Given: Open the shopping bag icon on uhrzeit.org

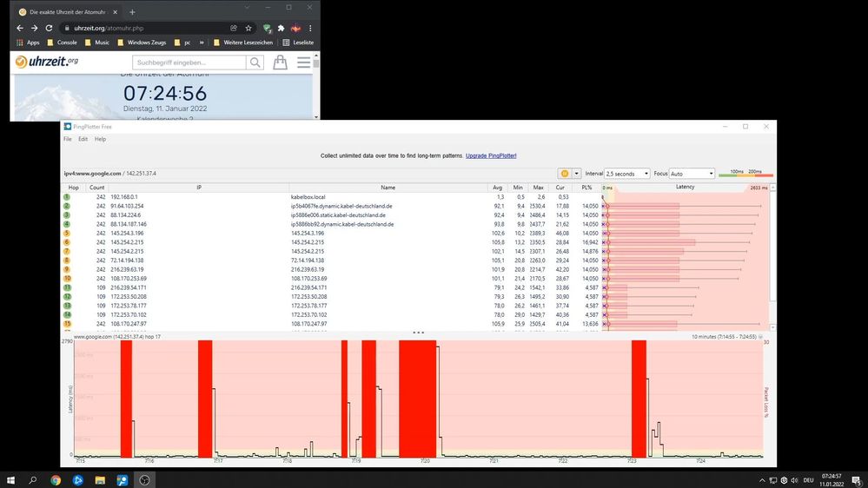Looking at the screenshot, I should [280, 62].
